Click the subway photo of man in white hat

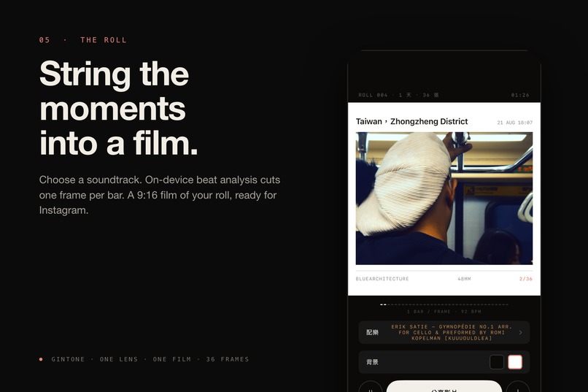pyautogui.click(x=444, y=198)
